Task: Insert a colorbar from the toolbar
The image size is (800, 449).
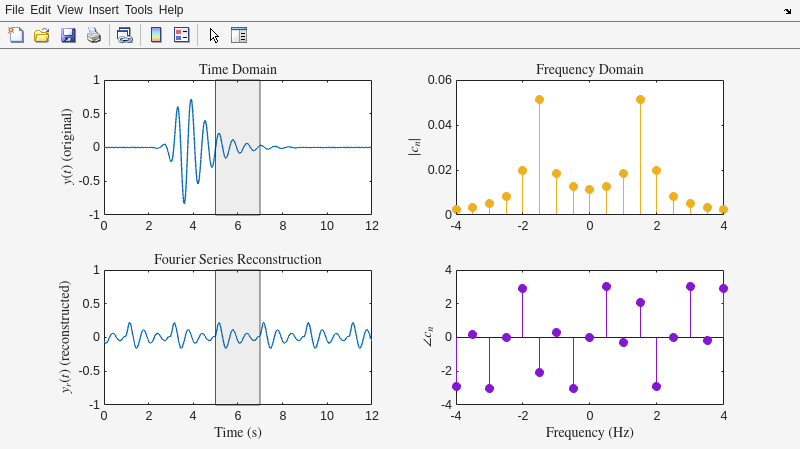Action: (x=156, y=35)
